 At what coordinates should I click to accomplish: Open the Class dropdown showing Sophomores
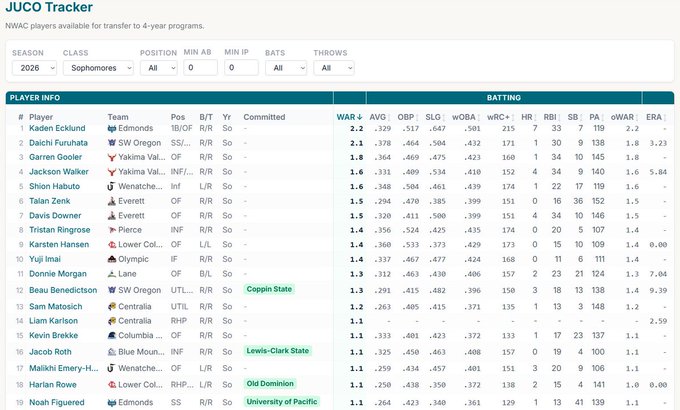(98, 68)
